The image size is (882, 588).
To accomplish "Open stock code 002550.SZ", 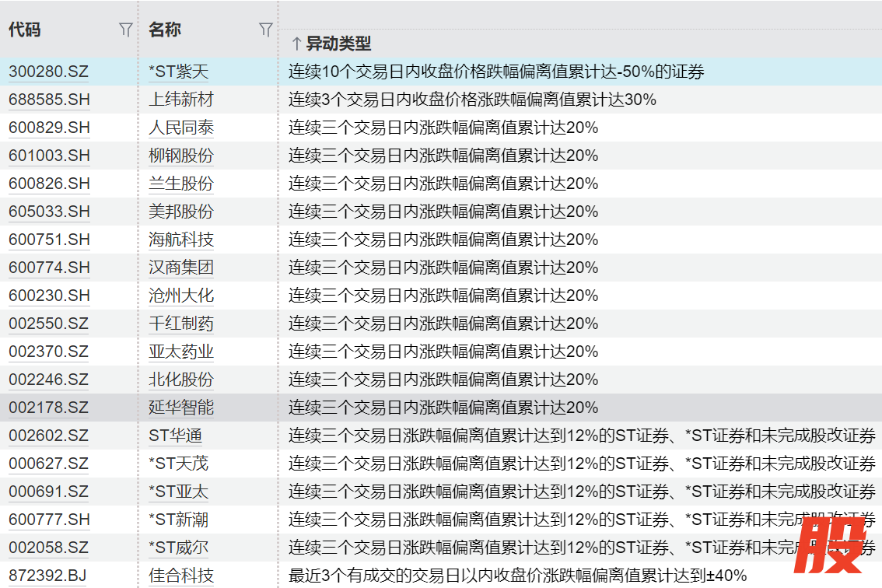I will point(49,324).
